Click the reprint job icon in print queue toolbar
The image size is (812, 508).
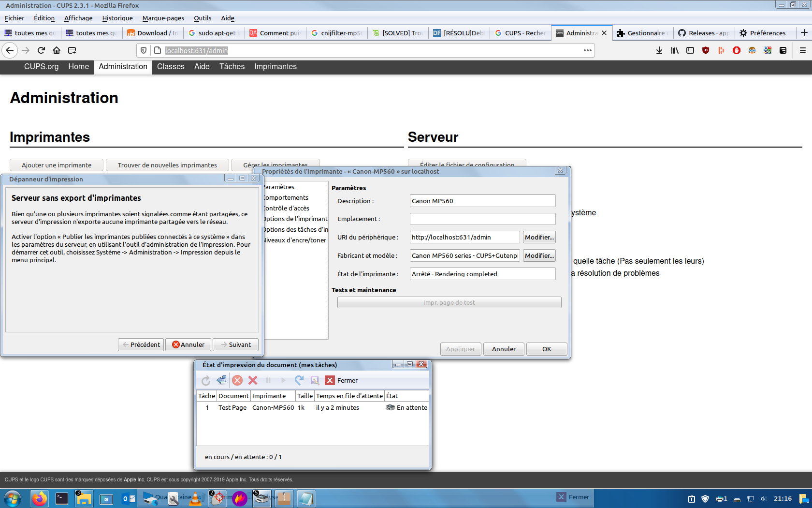(206, 380)
